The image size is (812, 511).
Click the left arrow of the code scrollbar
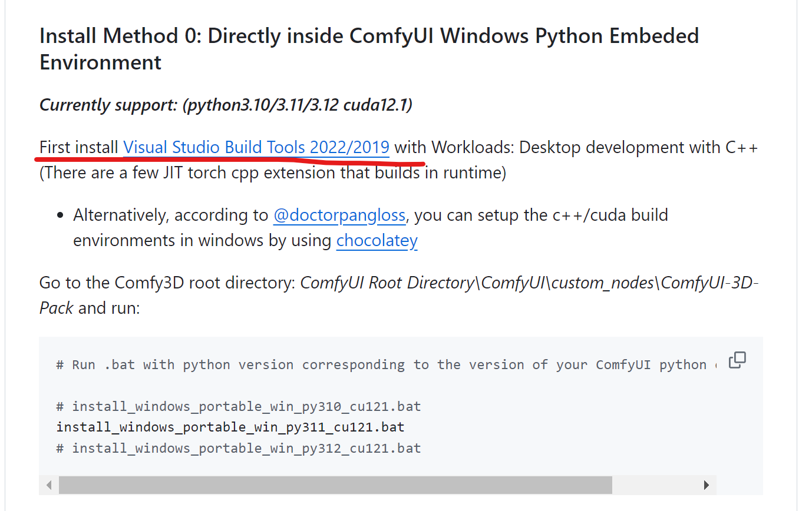coord(49,485)
